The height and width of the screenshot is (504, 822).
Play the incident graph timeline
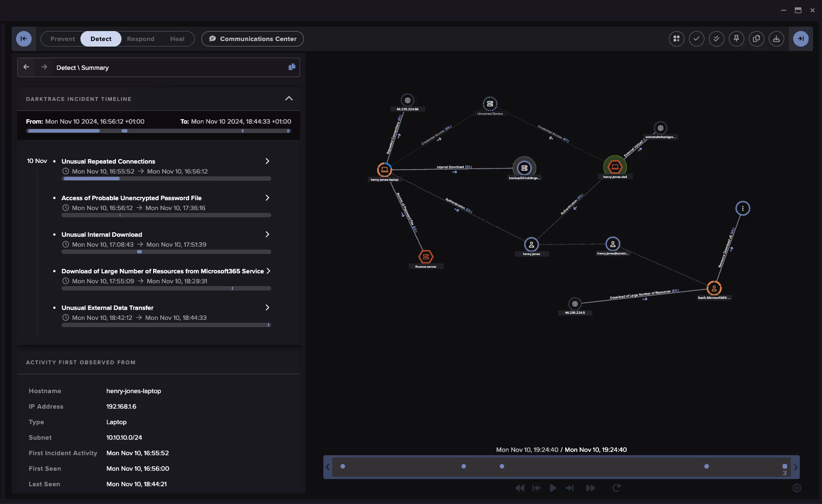pyautogui.click(x=553, y=488)
